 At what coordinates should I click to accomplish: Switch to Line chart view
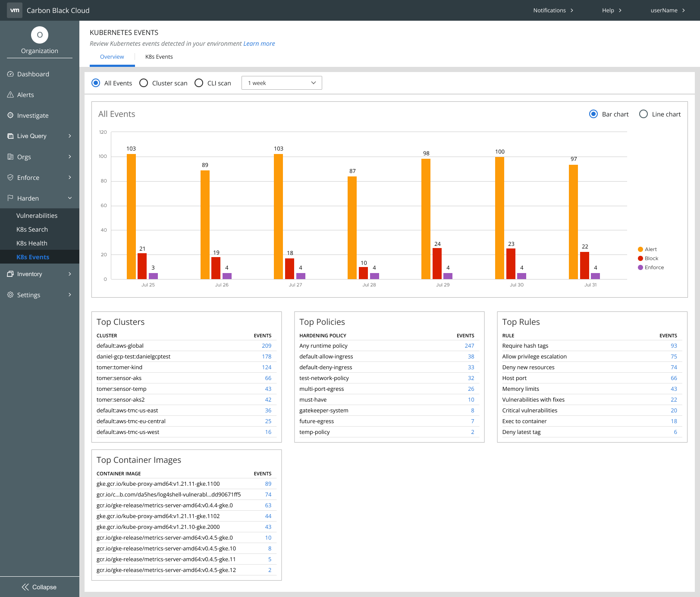pyautogui.click(x=643, y=114)
